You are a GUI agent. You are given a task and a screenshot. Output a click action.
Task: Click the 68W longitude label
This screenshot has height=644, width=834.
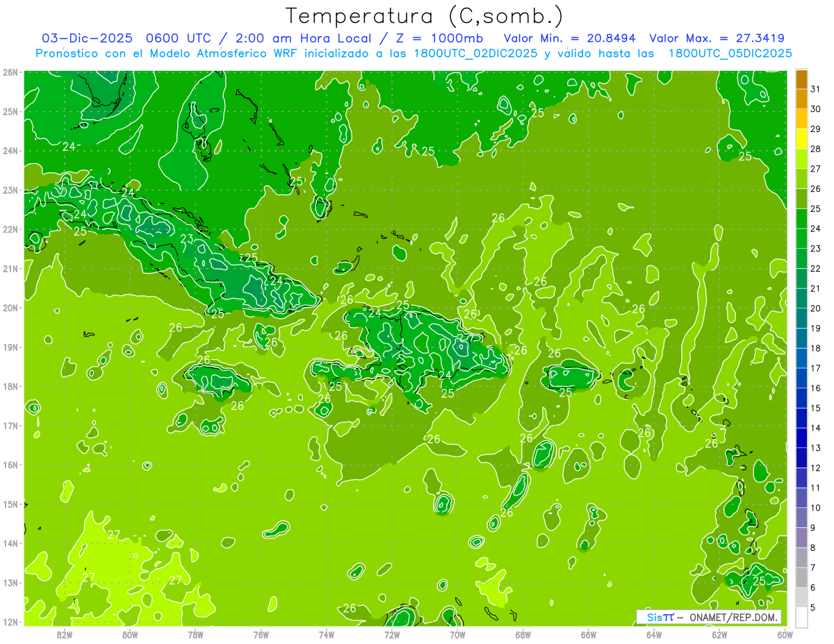523,634
